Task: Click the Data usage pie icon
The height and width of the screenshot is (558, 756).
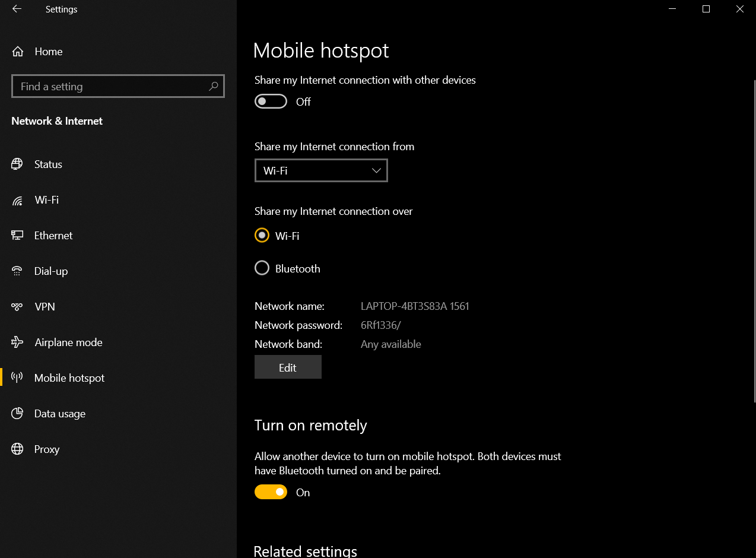Action: (x=17, y=414)
